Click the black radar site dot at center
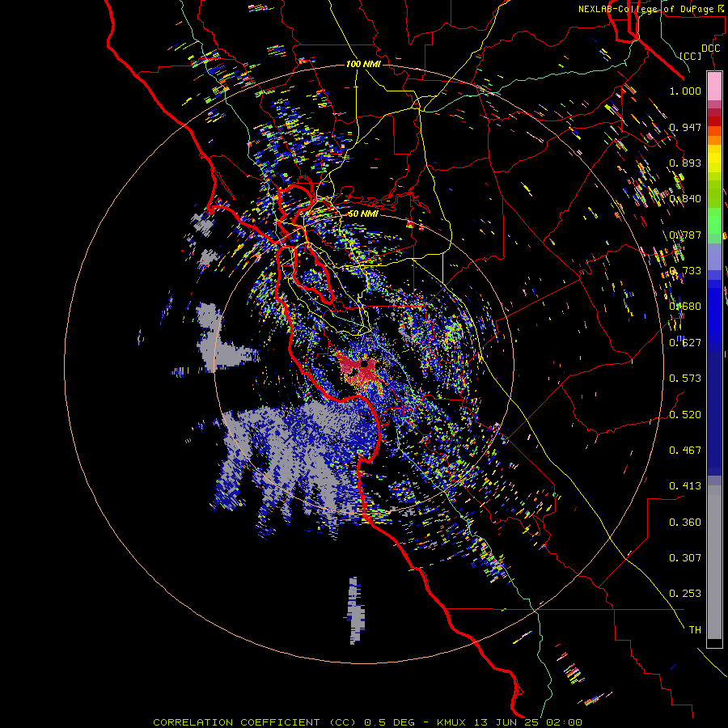This screenshot has height=728, width=728. 365,364
